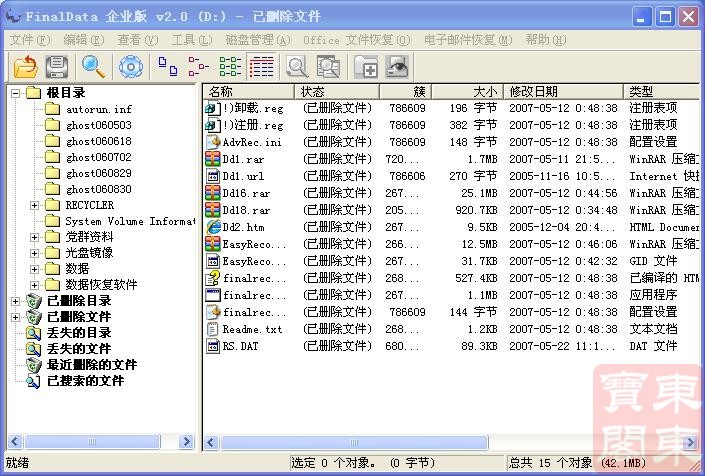The image size is (705, 476).
Task: Click the eye preview toolbar icon
Action: click(399, 67)
